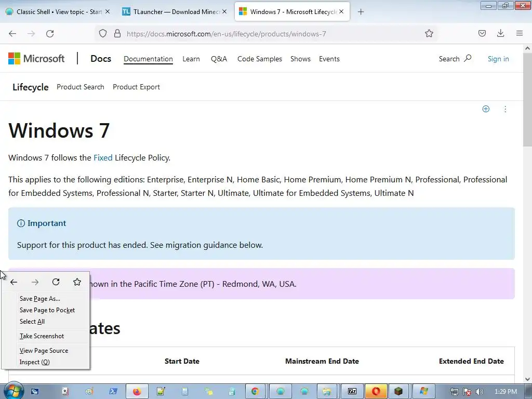
Task: Click the Back arrow in the context menu
Action: coord(14,282)
